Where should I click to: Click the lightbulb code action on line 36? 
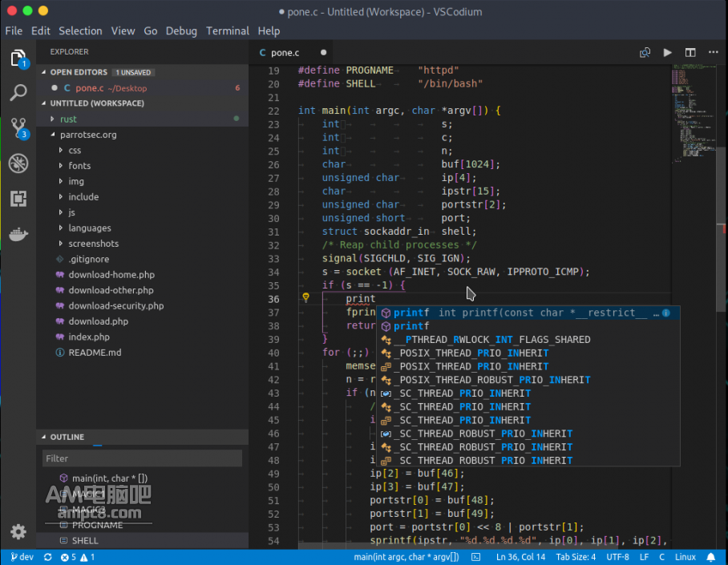[305, 297]
